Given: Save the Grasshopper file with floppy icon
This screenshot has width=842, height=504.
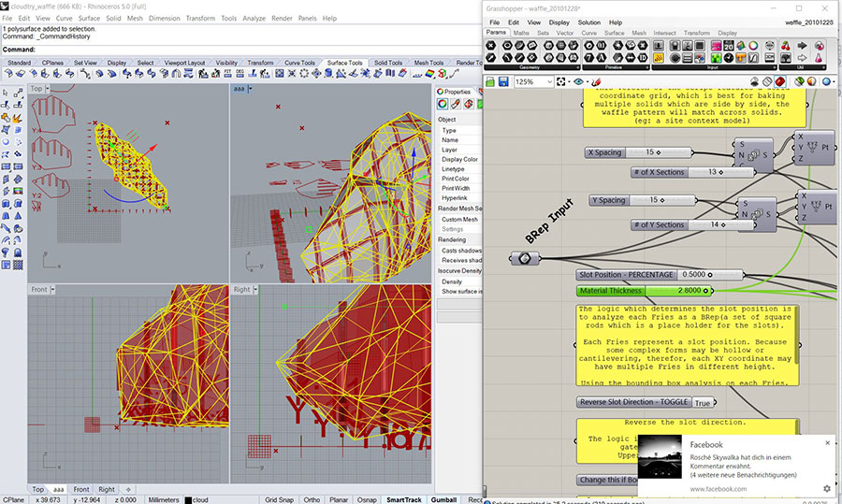Looking at the screenshot, I should (503, 81).
